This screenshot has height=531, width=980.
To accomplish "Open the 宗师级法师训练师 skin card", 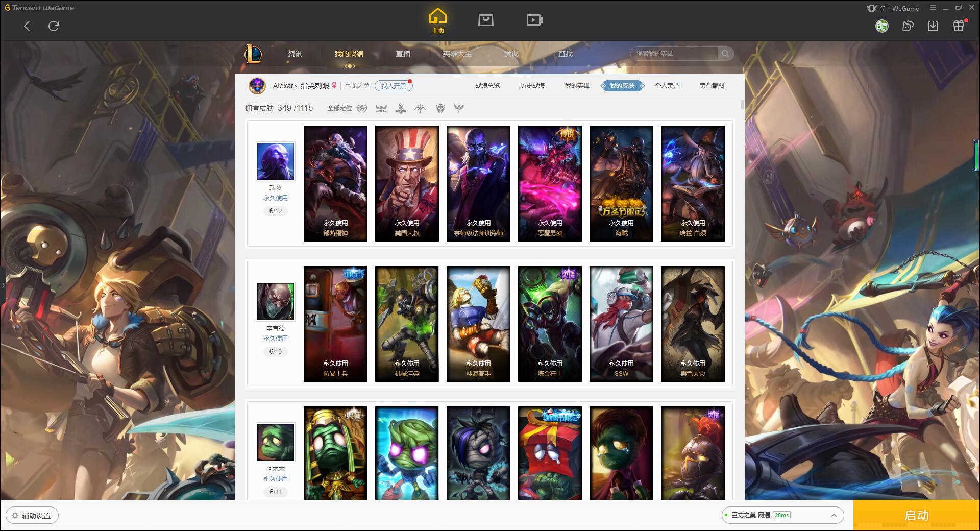I will [x=478, y=183].
